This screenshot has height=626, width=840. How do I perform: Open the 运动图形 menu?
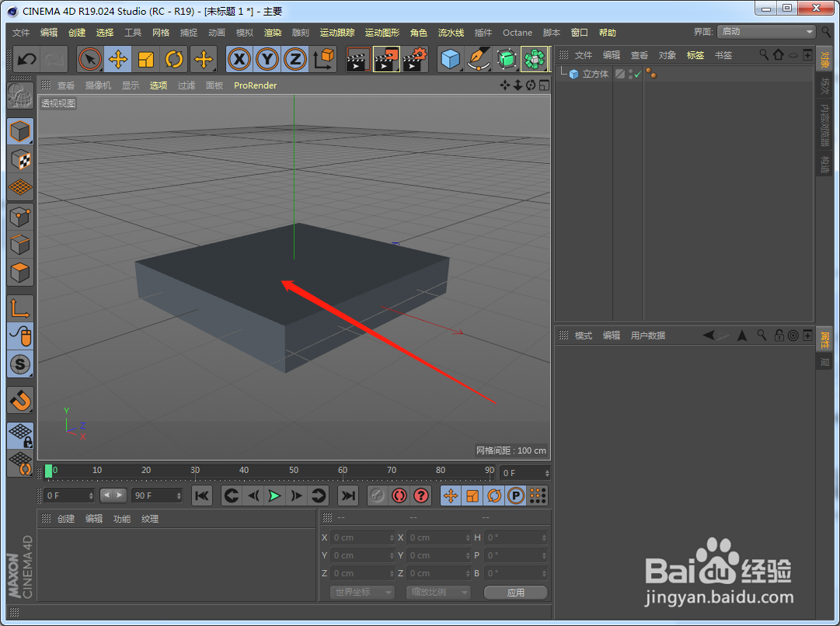(382, 33)
